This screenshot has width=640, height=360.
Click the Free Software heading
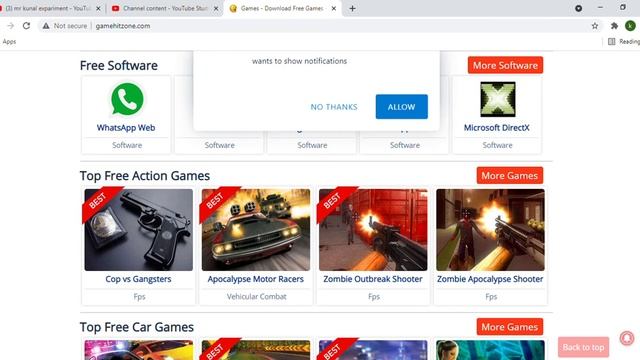(119, 65)
